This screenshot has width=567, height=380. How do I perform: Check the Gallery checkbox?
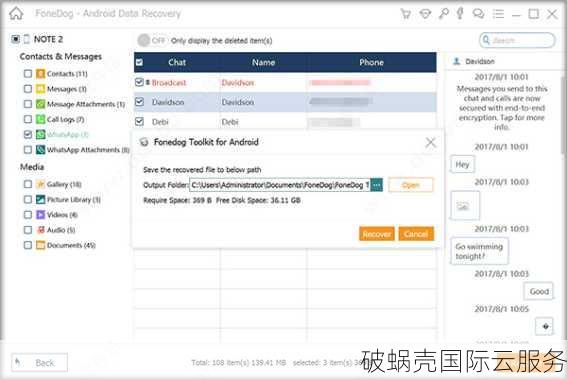pyautogui.click(x=28, y=184)
